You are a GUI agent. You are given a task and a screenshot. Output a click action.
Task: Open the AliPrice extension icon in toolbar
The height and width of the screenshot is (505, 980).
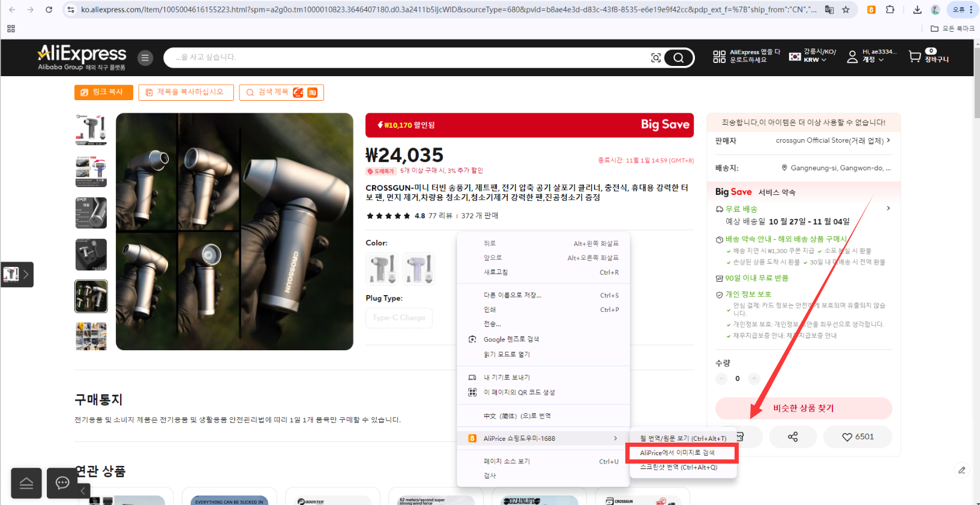click(x=871, y=10)
